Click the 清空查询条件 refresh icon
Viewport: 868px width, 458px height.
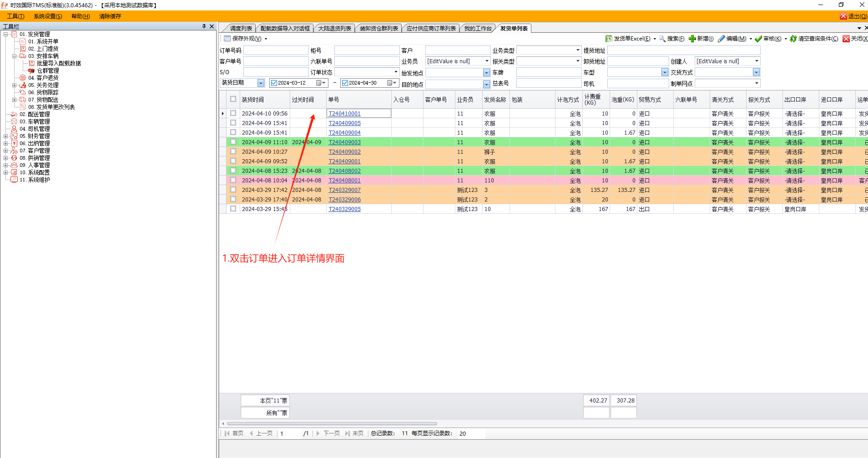tap(793, 39)
